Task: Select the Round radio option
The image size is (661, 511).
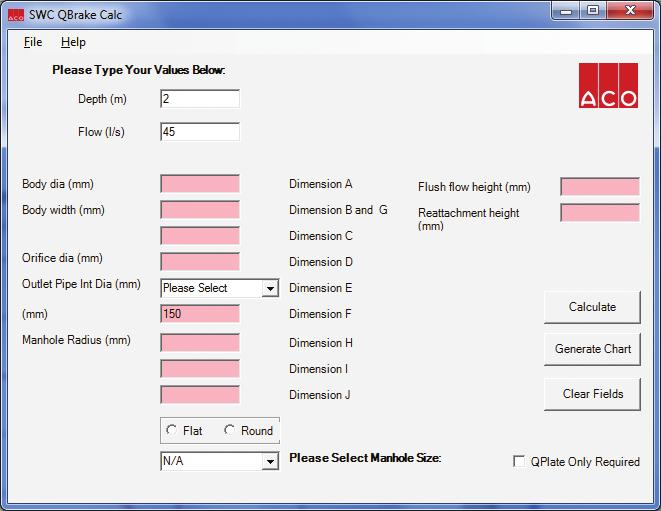Action: tap(229, 430)
